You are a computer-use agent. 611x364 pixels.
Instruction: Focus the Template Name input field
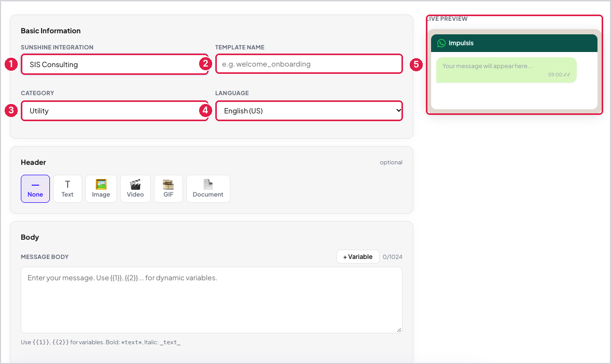(x=309, y=64)
